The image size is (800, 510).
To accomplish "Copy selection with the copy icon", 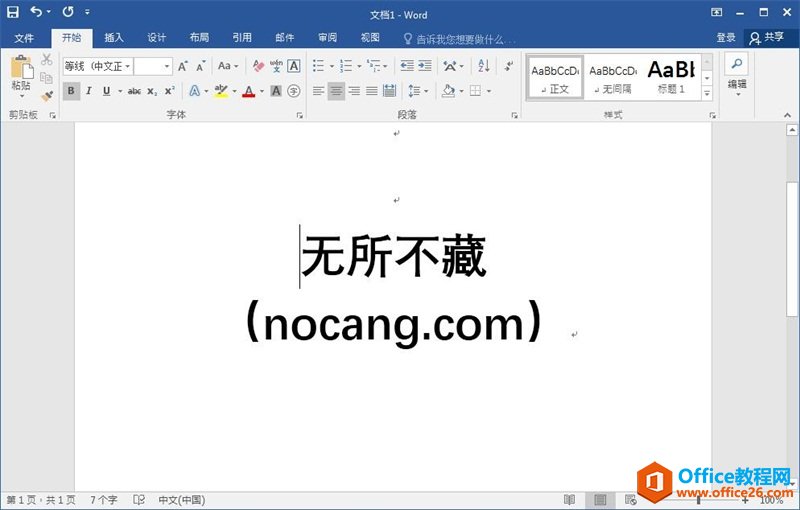I will point(46,78).
